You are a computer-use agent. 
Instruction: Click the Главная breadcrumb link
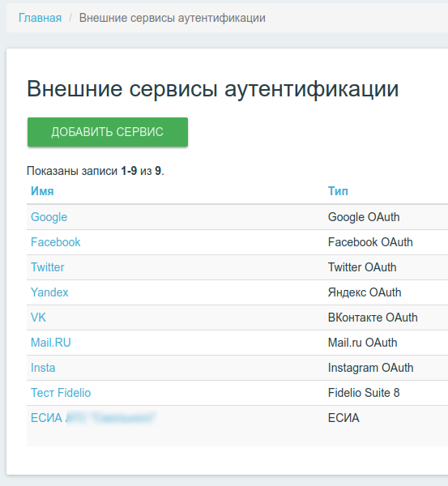click(40, 18)
